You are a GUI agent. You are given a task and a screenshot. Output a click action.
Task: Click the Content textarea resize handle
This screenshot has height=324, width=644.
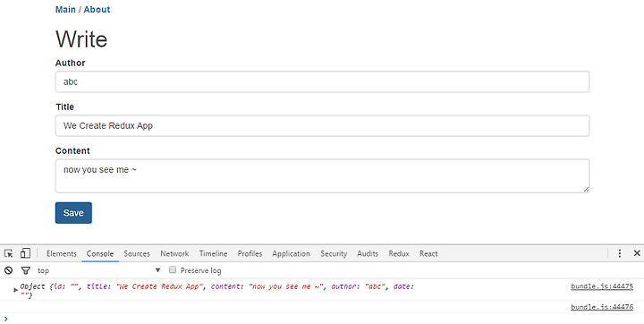pos(586,189)
